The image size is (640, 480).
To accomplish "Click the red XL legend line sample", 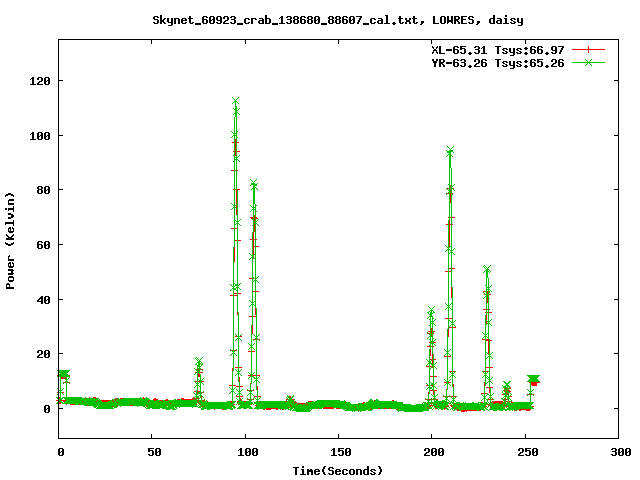I will [588, 50].
